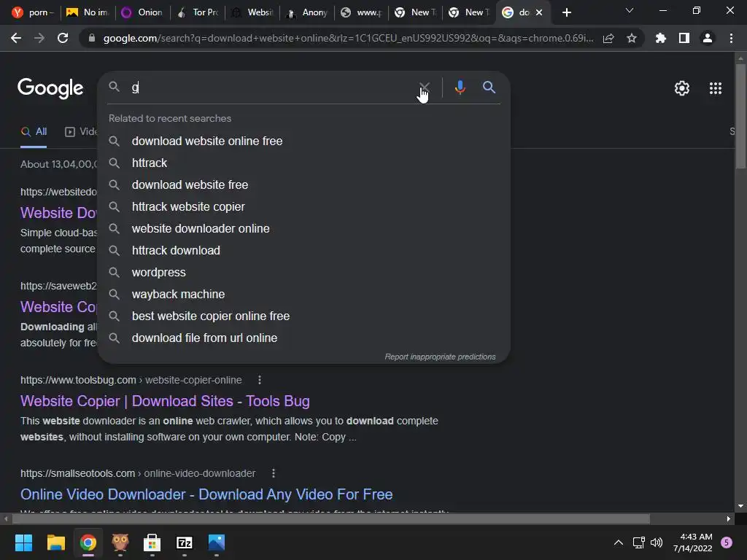Click the browser forward arrow
This screenshot has width=747, height=560.
[x=39, y=38]
